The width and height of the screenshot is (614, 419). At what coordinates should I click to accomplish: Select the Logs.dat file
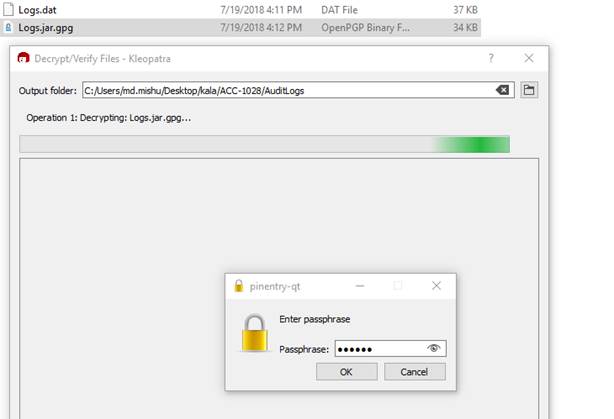[x=240, y=10]
